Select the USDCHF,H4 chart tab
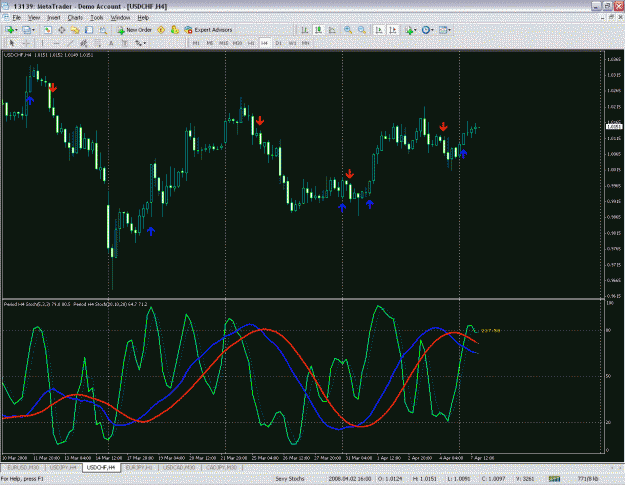The width and height of the screenshot is (625, 485). pos(101,467)
